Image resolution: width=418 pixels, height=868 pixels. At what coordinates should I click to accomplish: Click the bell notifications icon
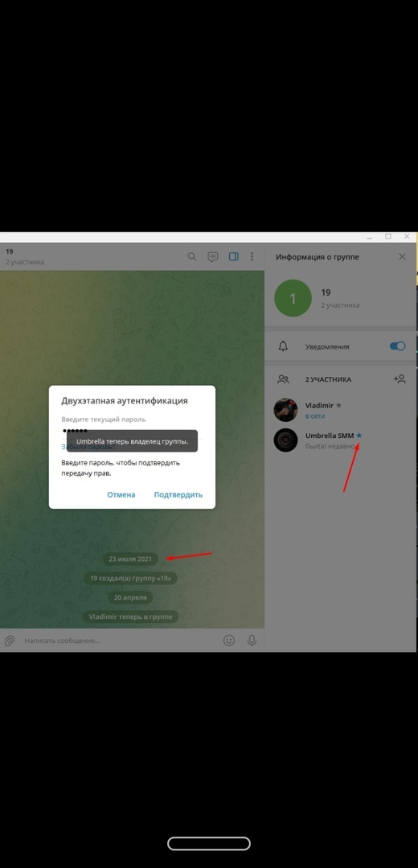284,346
